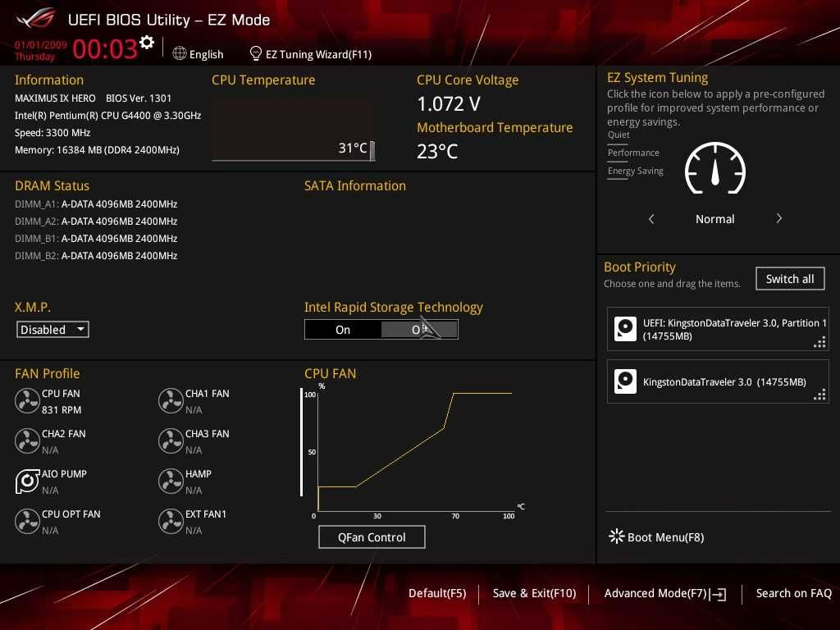Switch to next tuning profile with right chevron
The width and height of the screenshot is (840, 630).
779,218
